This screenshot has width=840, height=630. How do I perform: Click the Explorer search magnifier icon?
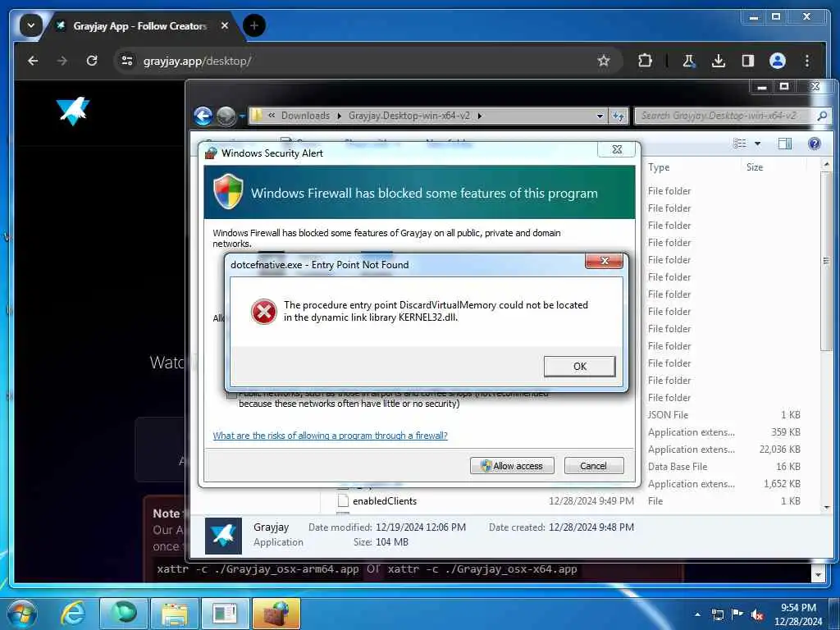tap(822, 116)
